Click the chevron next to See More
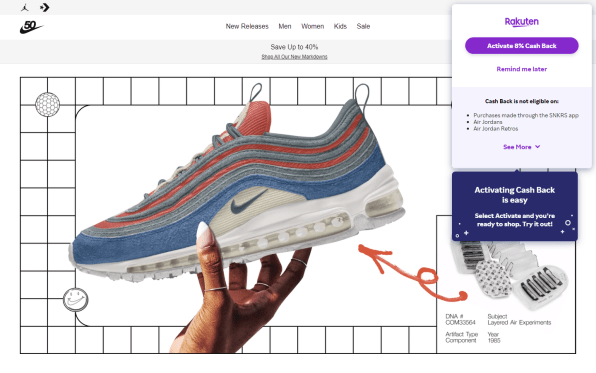Image resolution: width=596 pixels, height=373 pixels. (x=537, y=146)
